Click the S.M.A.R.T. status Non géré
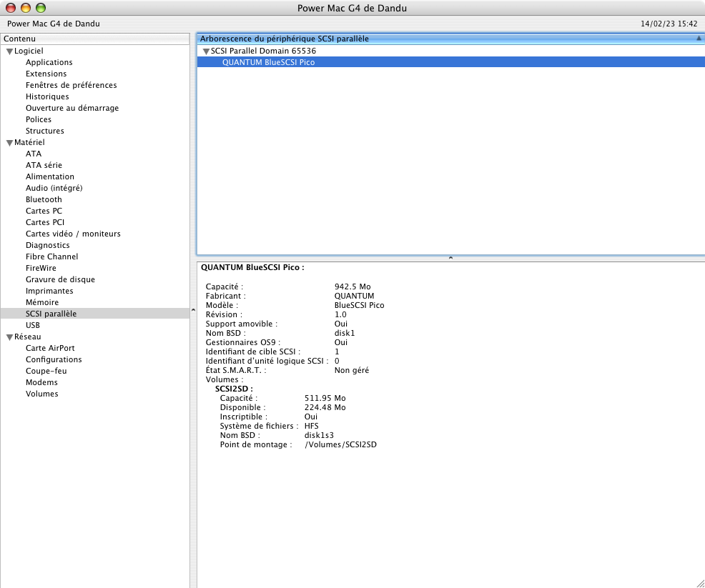This screenshot has width=705, height=588. coord(352,371)
